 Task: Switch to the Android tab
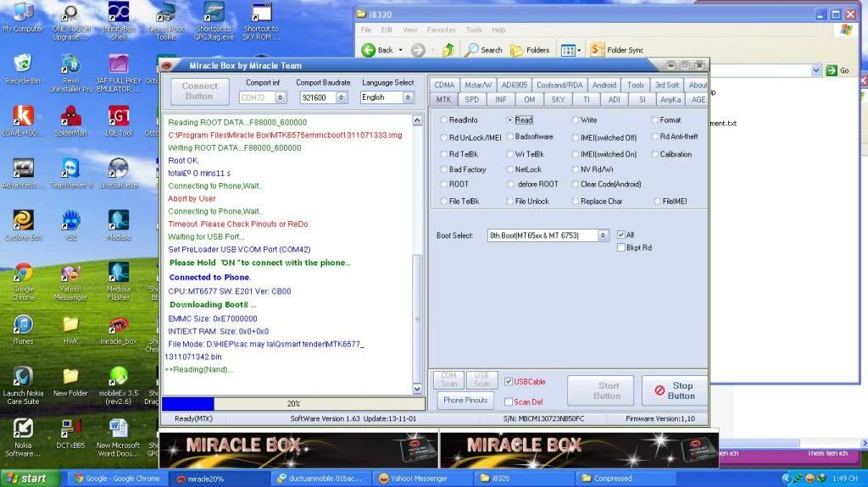(604, 85)
